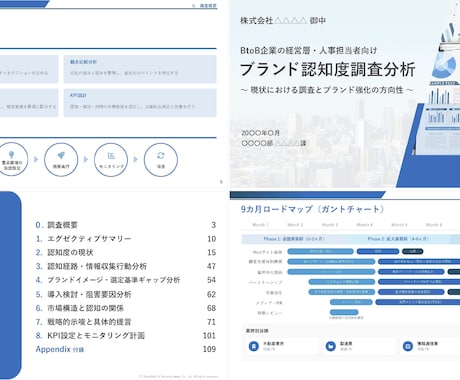The height and width of the screenshot is (380, 460).
Task: Click the 不動産業界 label in the industry section
Action: click(273, 343)
